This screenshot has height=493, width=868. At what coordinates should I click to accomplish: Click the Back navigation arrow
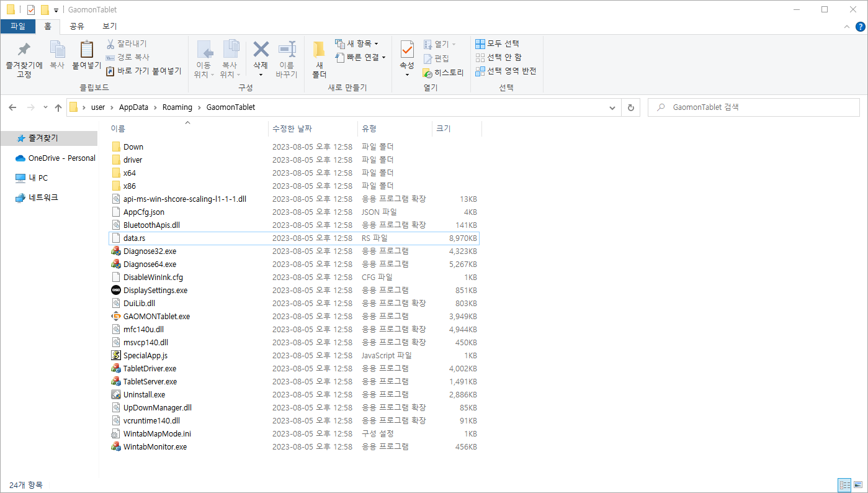pos(12,107)
